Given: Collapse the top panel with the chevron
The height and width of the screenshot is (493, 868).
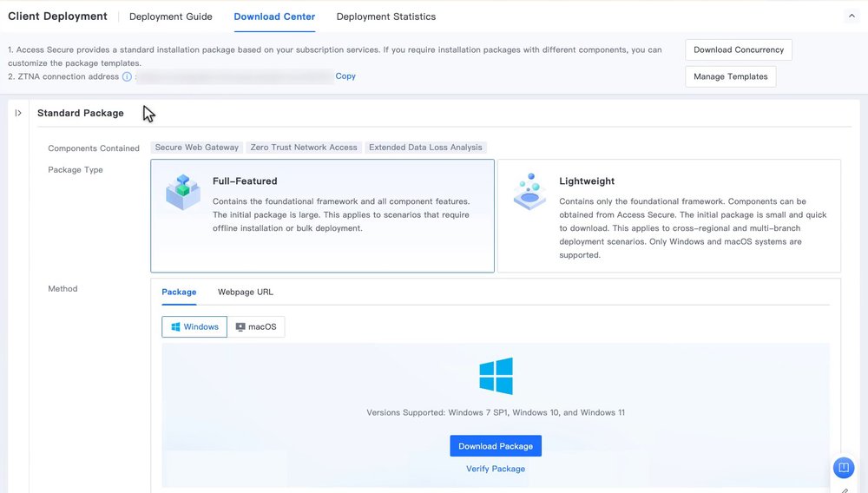Looking at the screenshot, I should tap(852, 16).
